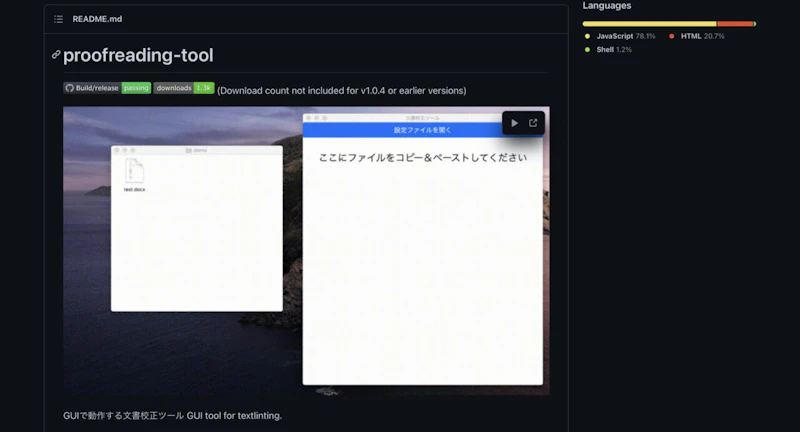Click the GUI tool for textlinting description
This screenshot has width=800, height=432.
point(172,416)
